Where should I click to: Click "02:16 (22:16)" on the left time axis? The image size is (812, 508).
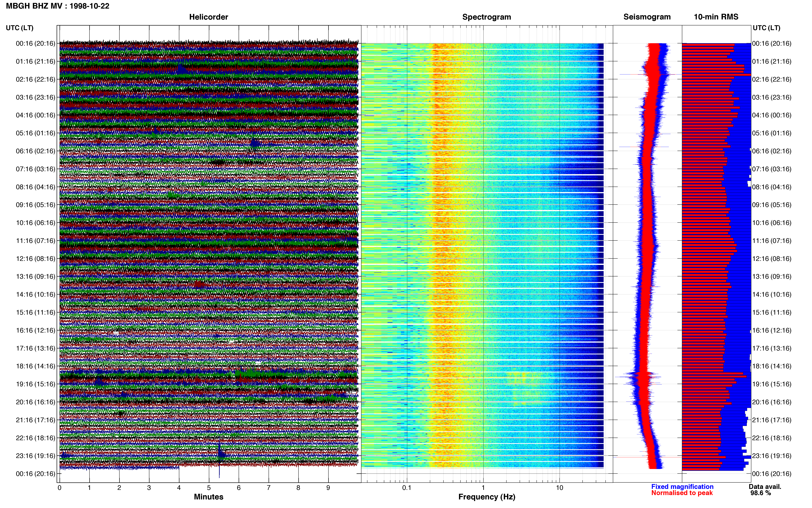[36, 79]
